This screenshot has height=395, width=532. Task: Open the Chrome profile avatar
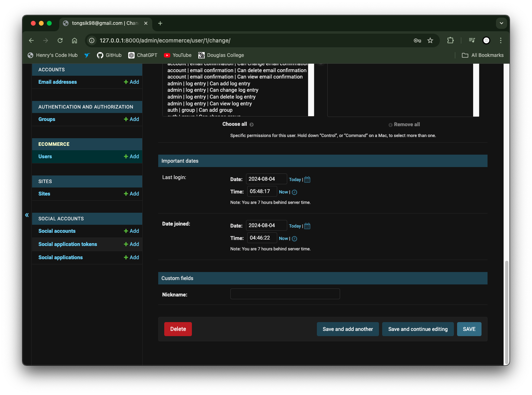tap(486, 40)
